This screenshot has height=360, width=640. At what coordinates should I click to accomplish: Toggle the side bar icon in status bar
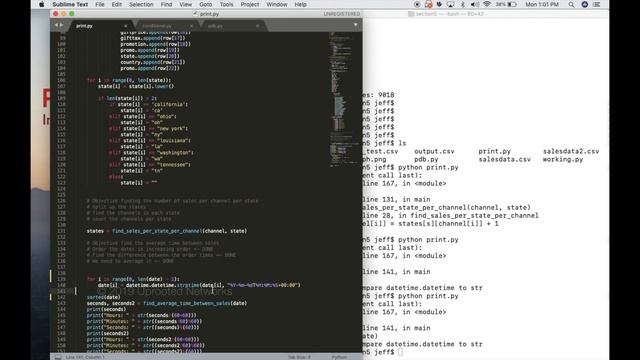click(x=58, y=357)
